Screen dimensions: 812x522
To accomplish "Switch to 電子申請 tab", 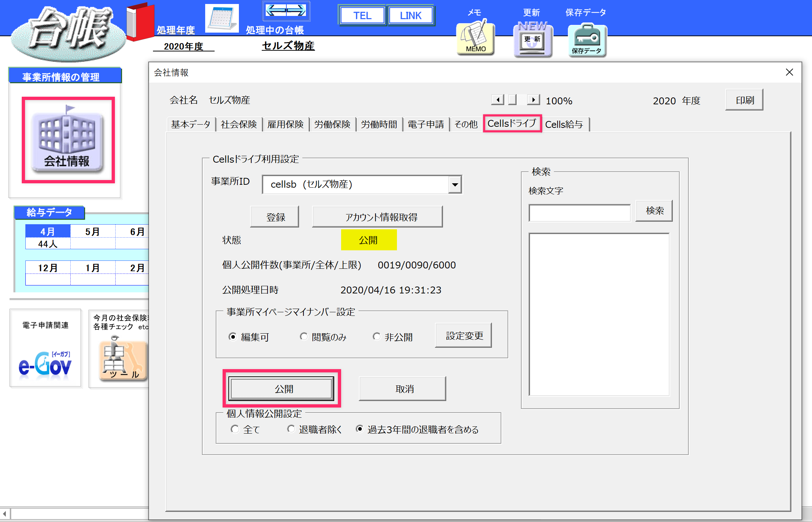I will point(426,124).
